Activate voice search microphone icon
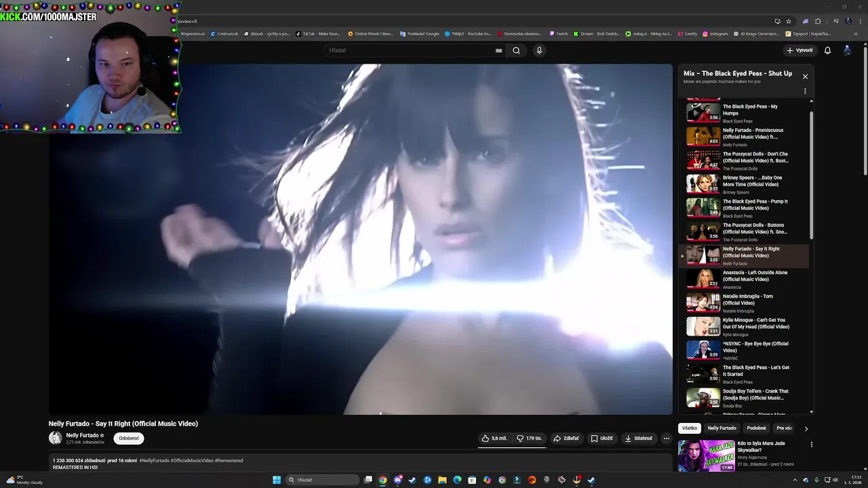The width and height of the screenshot is (868, 488). pyautogui.click(x=539, y=50)
